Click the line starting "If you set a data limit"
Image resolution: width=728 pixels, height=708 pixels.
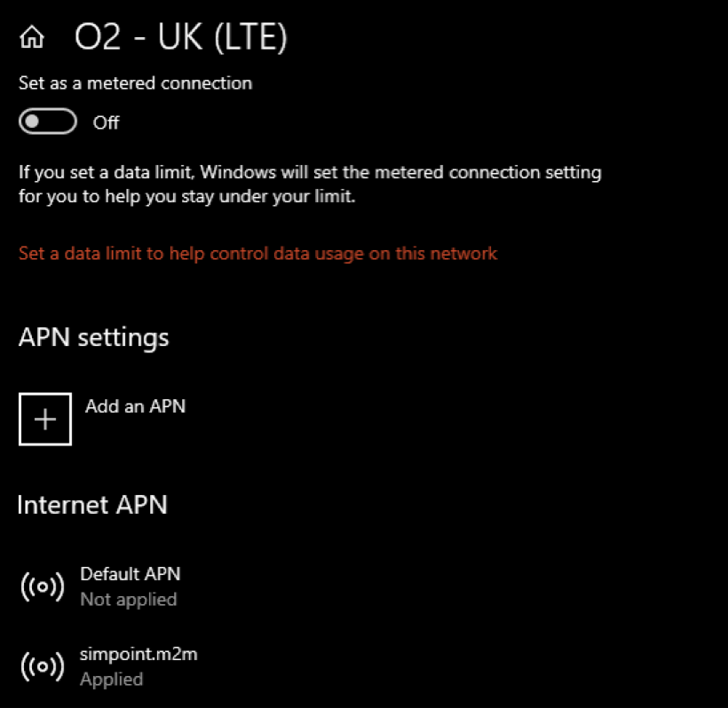coord(310,171)
